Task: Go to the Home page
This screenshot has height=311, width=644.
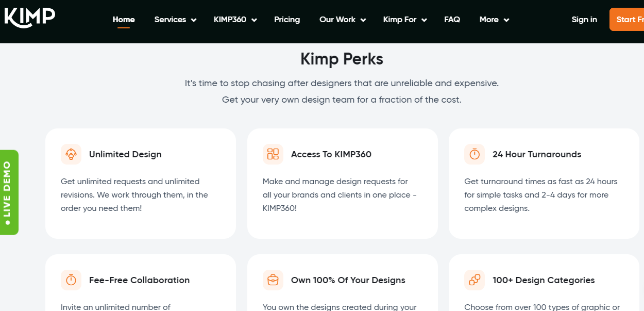Action: (124, 20)
